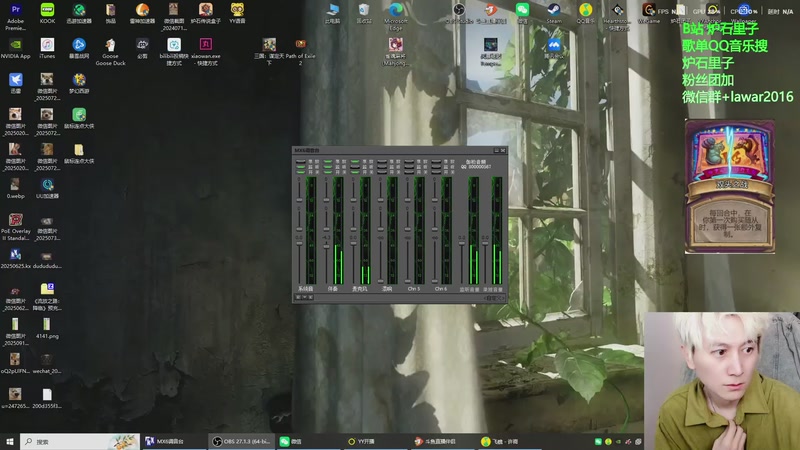Launch Hearthstone shortcut icon
This screenshot has height=450, width=800.
tap(617, 16)
